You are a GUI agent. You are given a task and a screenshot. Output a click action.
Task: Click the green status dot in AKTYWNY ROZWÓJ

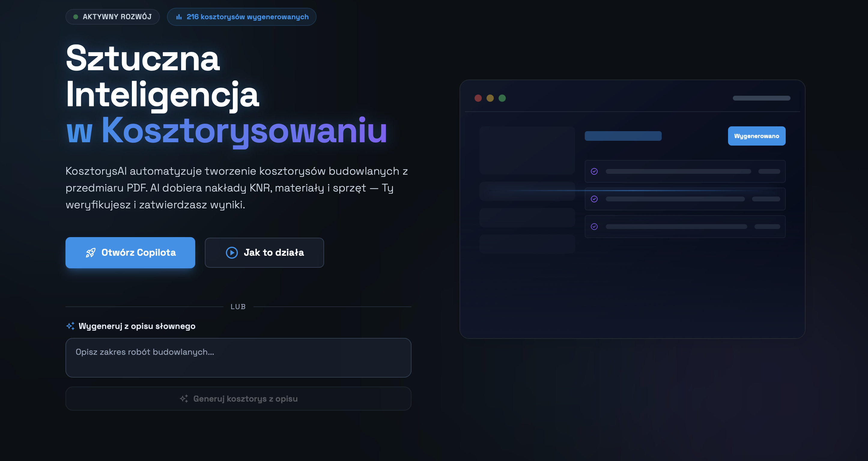click(x=76, y=17)
